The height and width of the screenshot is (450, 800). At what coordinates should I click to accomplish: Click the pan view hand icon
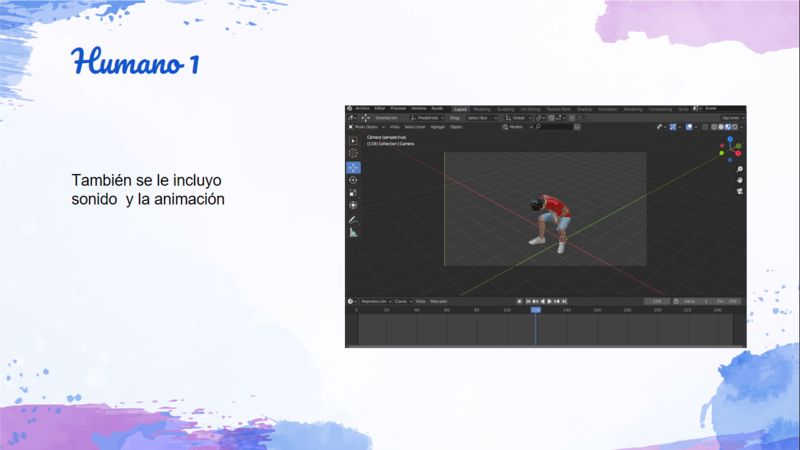pyautogui.click(x=740, y=180)
